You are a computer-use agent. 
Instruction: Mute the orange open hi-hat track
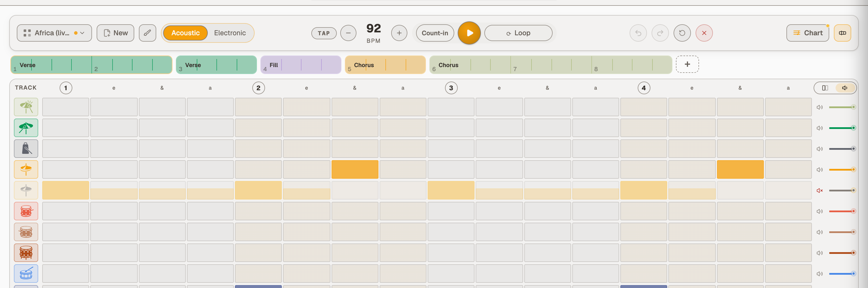click(819, 170)
